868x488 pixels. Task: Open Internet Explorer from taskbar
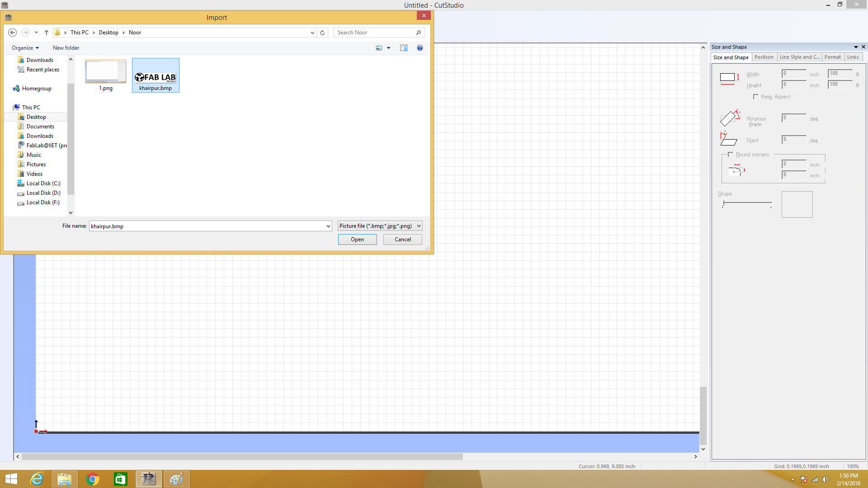click(x=37, y=479)
